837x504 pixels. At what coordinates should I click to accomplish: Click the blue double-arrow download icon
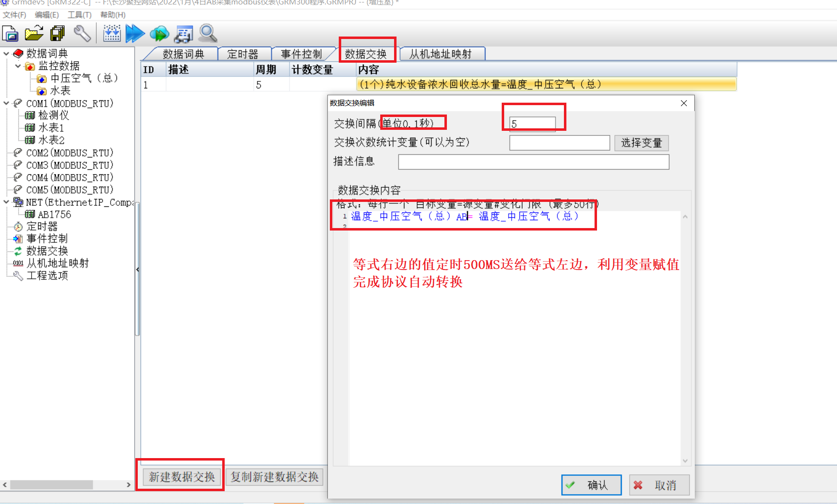[135, 34]
